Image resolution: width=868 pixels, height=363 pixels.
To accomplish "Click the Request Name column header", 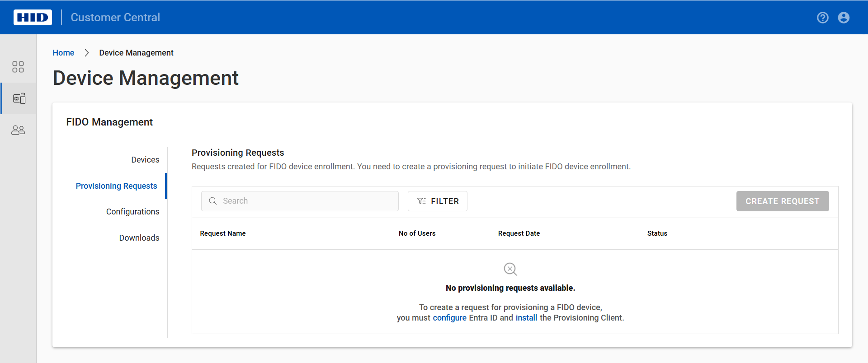I will [x=223, y=233].
